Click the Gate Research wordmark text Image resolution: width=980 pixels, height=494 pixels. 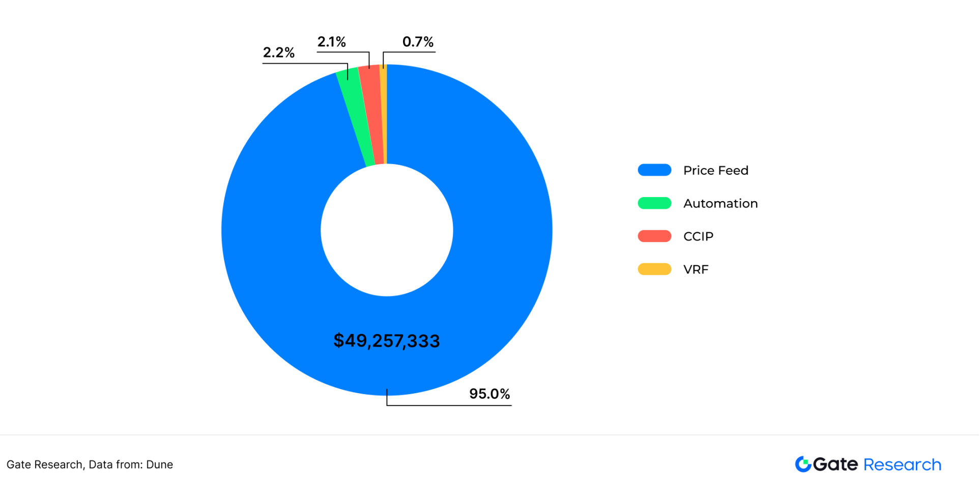click(x=877, y=464)
